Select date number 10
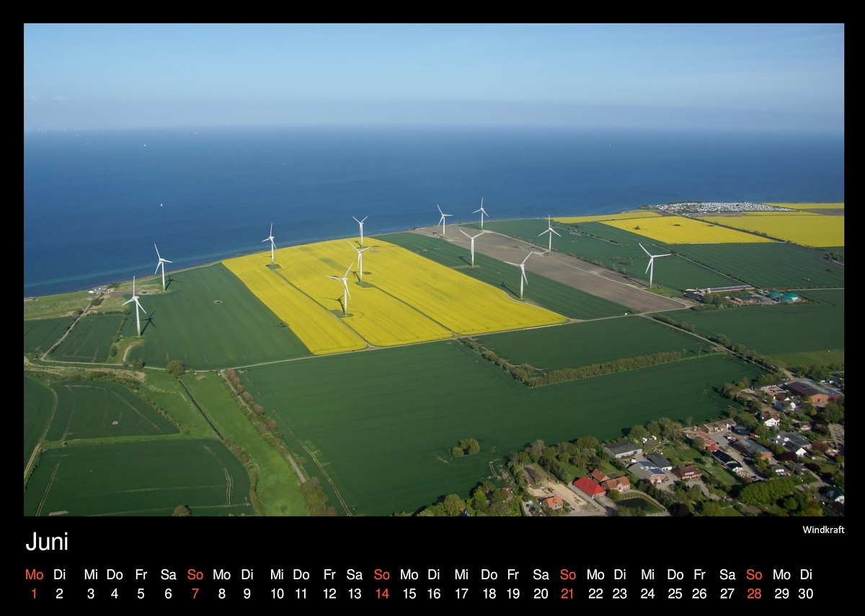Screen dimensions: 865x616 277,594
